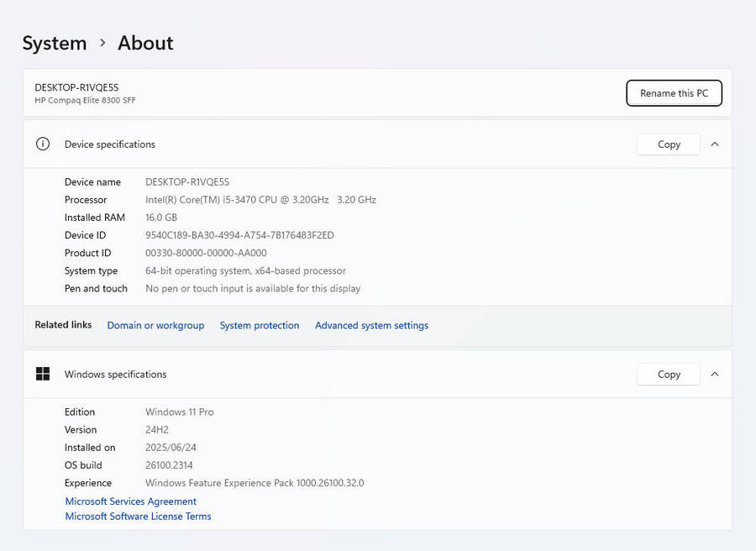756x551 pixels.
Task: Click the HP Compaq Elite 8300 SFF label
Action: tap(85, 101)
